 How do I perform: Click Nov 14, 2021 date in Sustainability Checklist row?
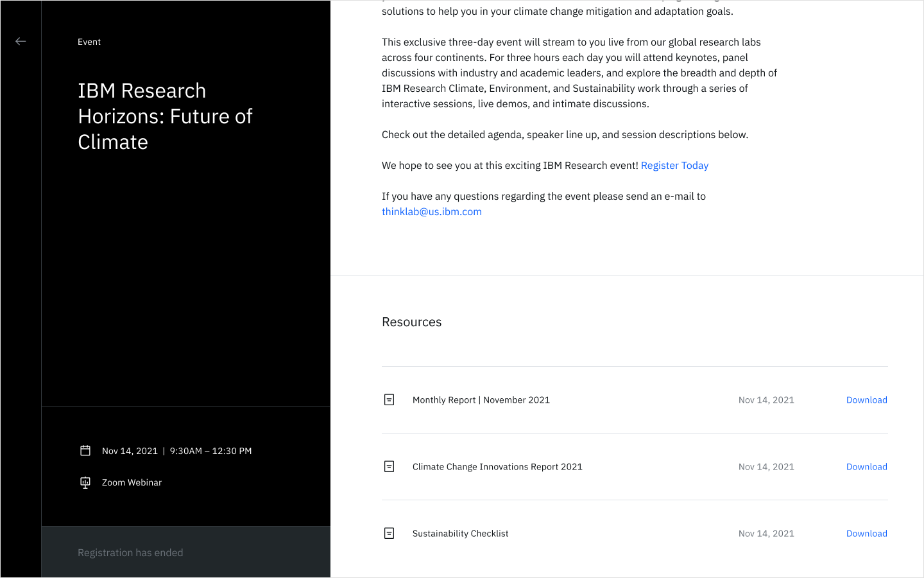coord(766,533)
